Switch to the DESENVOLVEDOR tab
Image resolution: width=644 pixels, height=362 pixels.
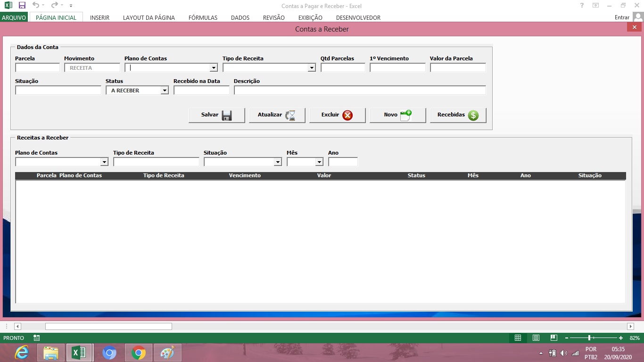[358, 17]
